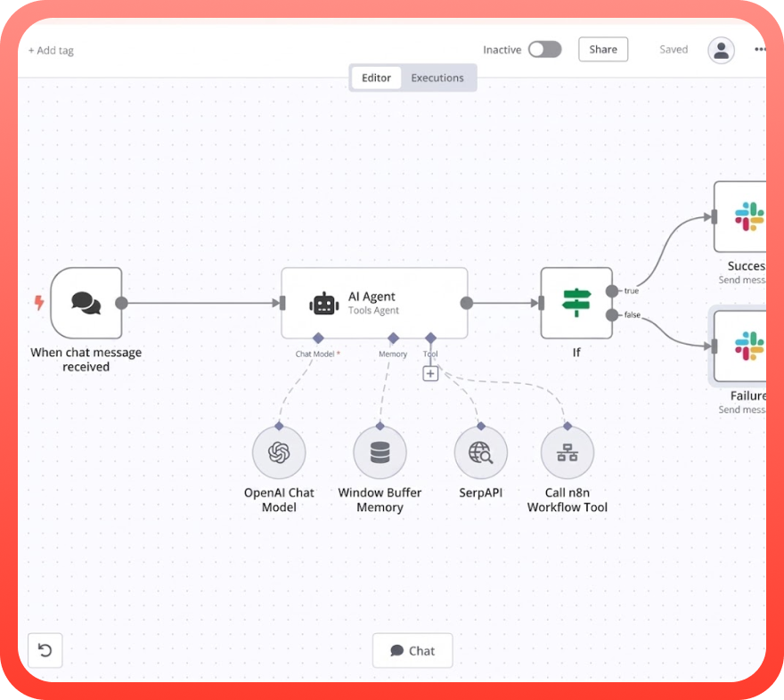Open the three-dots more options menu
This screenshot has width=784, height=700.
[760, 49]
